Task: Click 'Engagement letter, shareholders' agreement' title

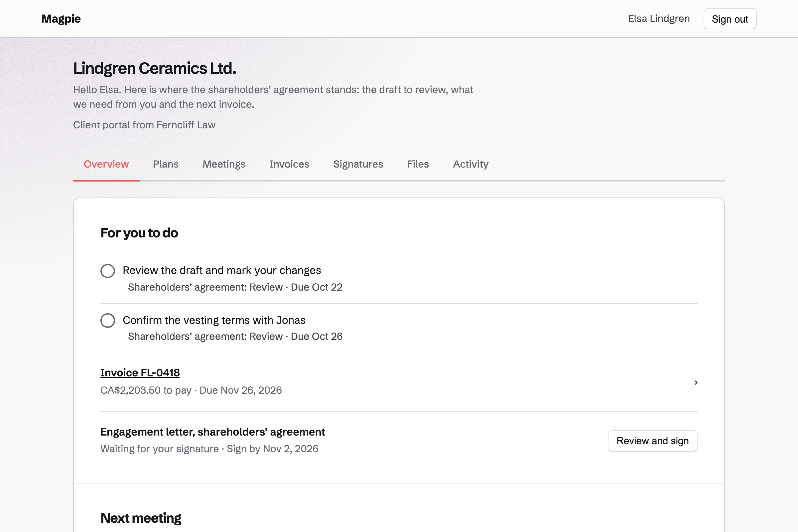Action: click(x=213, y=432)
